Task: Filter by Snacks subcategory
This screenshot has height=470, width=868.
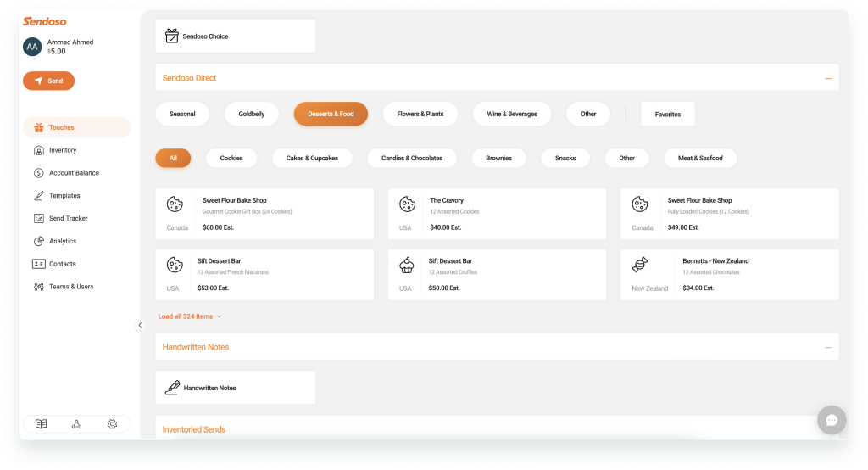Action: (x=565, y=158)
